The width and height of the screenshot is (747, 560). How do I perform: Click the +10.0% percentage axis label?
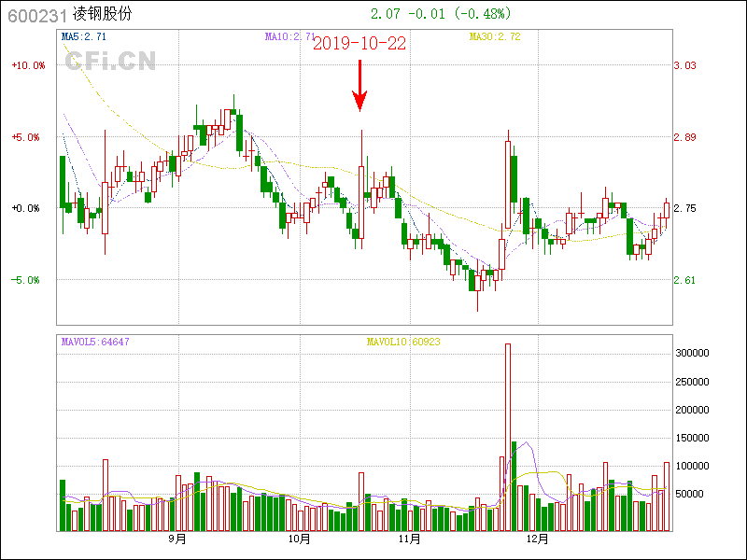[27, 65]
